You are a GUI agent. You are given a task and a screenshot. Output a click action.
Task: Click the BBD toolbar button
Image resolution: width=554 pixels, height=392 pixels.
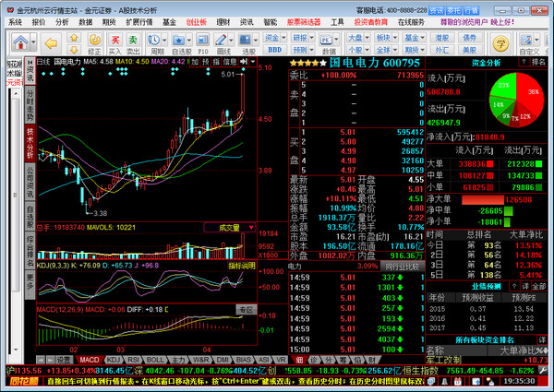click(275, 50)
